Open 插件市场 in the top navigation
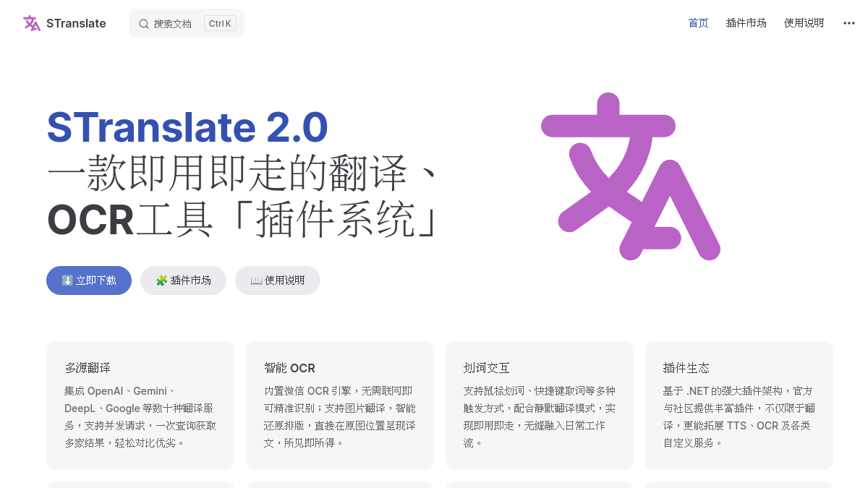The image size is (868, 488). 746,23
